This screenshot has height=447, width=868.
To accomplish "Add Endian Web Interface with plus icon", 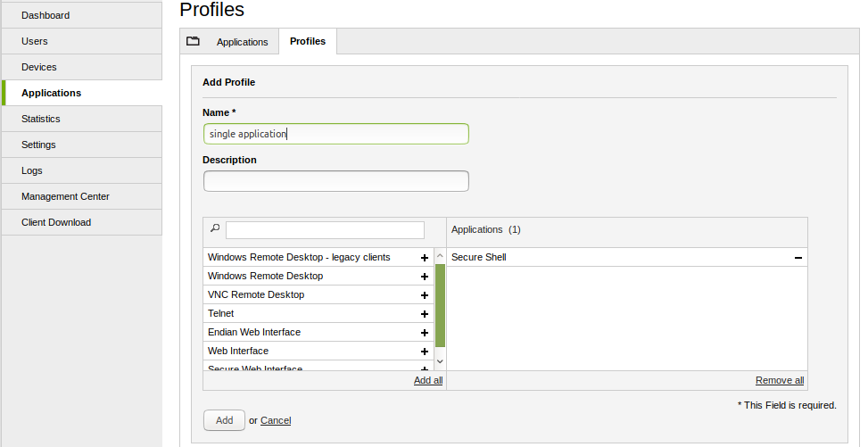I will click(x=425, y=333).
